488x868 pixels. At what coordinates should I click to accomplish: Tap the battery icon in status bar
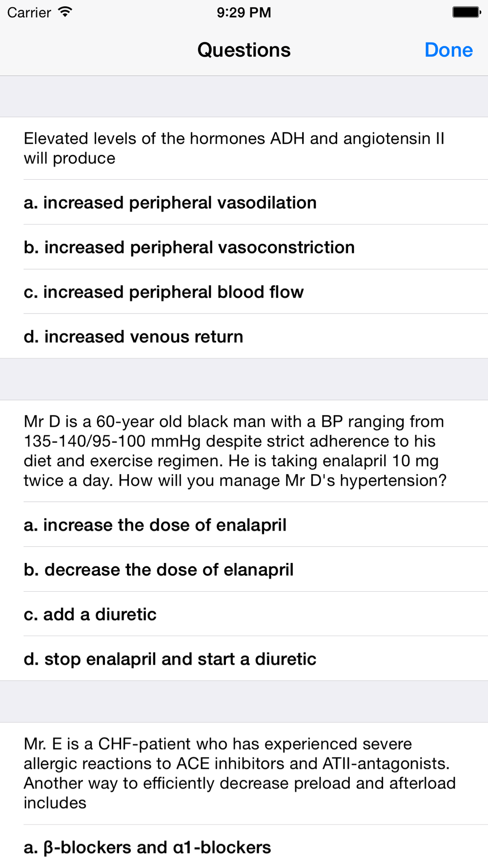point(467,12)
